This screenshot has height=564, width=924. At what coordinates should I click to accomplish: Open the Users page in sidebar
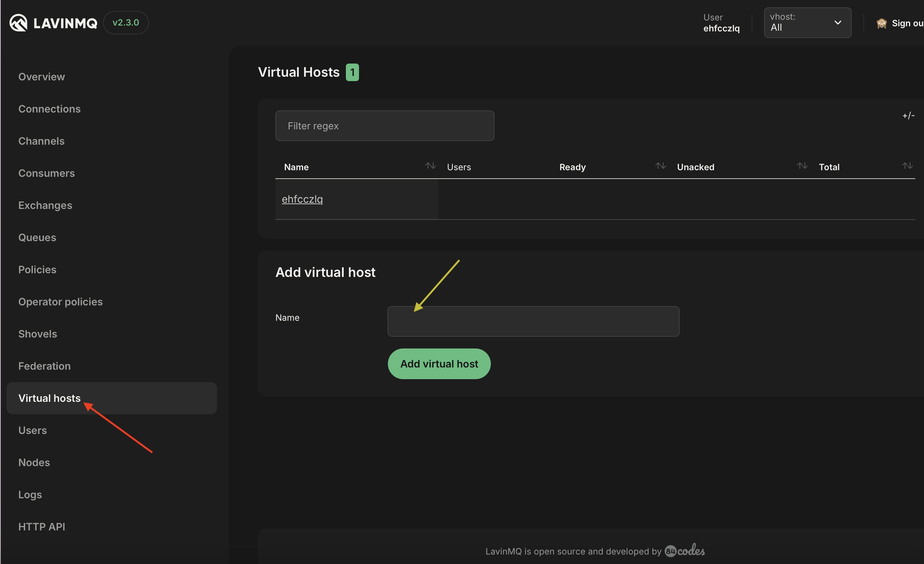point(33,430)
